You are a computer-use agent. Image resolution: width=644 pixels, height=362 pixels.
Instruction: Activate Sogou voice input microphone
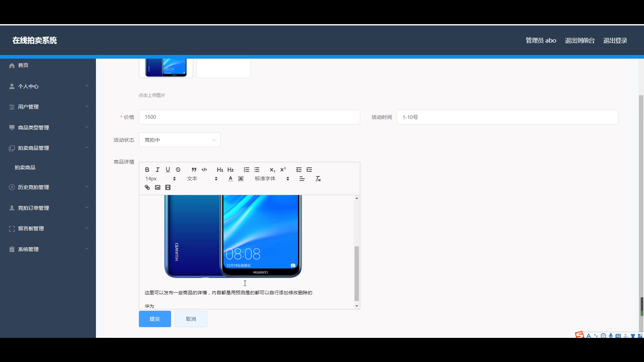(x=611, y=336)
